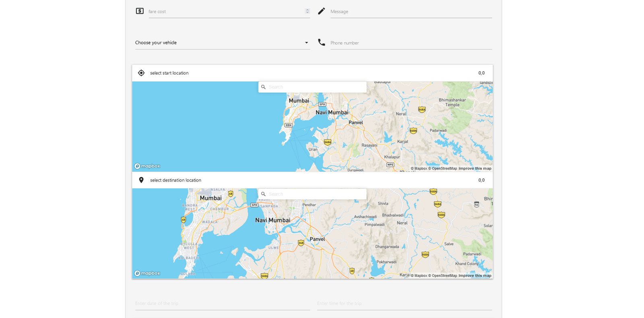Click the destination map search box
This screenshot has width=644, height=318.
(x=316, y=194)
